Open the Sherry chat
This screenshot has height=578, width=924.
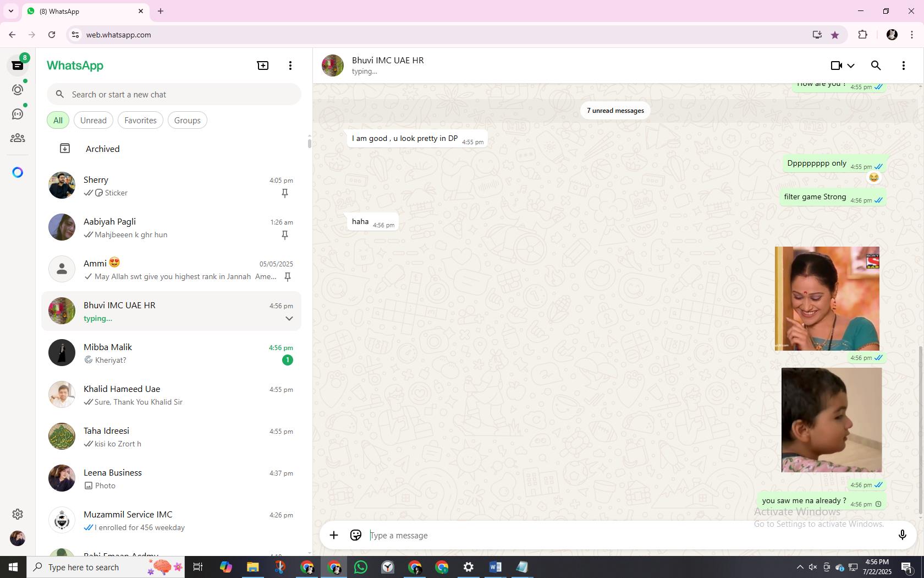[x=171, y=186]
